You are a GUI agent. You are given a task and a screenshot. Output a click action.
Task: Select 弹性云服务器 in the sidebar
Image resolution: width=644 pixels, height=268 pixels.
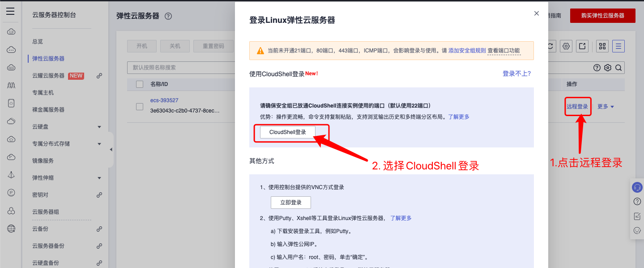48,59
